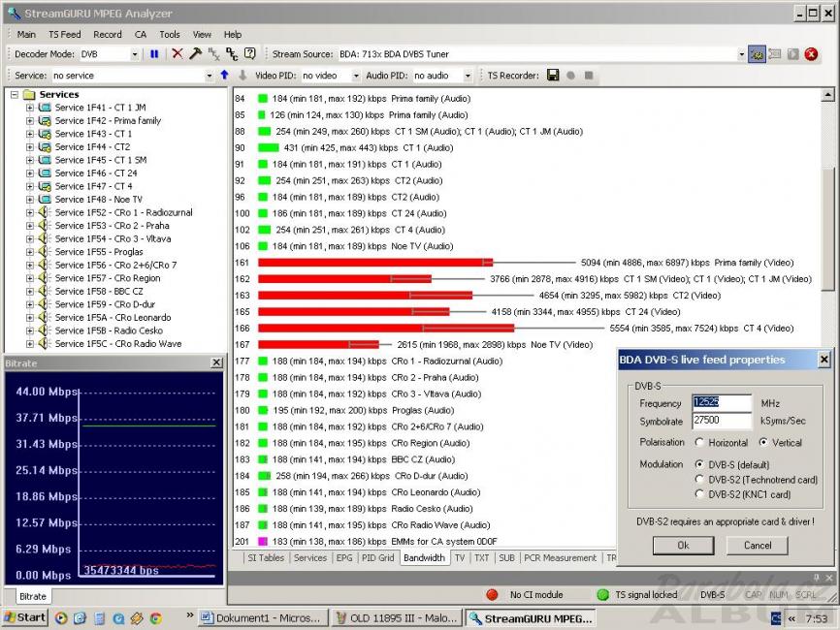Viewport: 840px width, 630px height.
Task: Switch to the PID Grid tab
Action: tap(377, 557)
